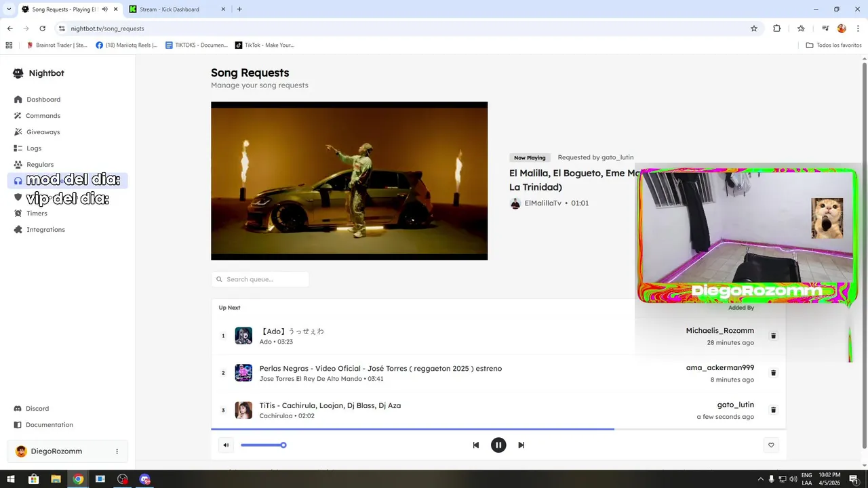868x488 pixels.
Task: Expand Todos los favoritos bookmarks folder
Action: (833, 45)
